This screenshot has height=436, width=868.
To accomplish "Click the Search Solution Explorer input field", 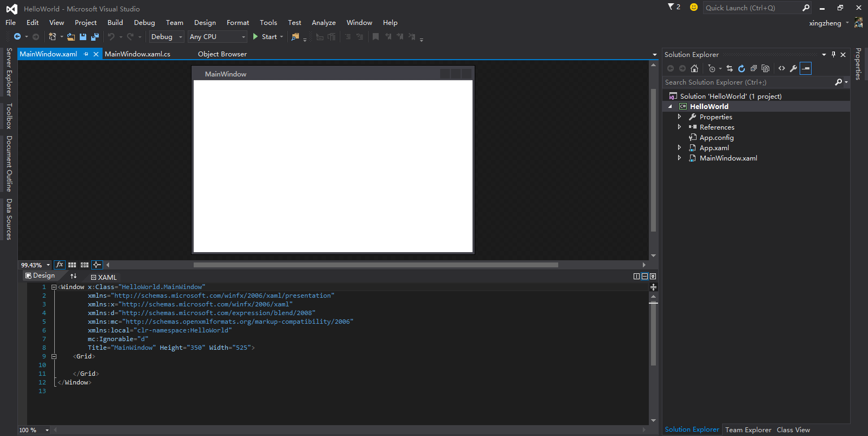I will (749, 82).
